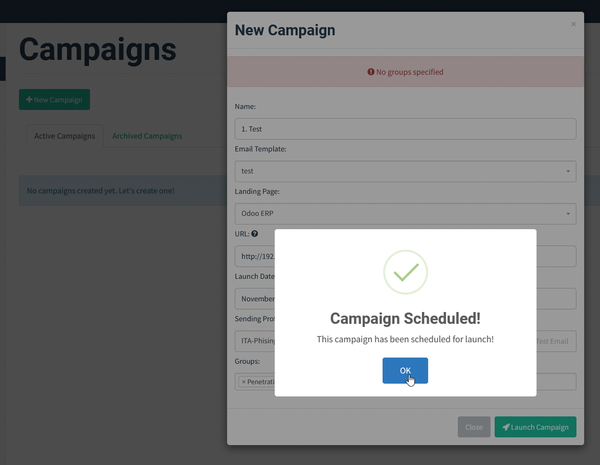Viewport: 600px width, 465px height.
Task: Click the green success checkmark icon
Action: point(405,272)
